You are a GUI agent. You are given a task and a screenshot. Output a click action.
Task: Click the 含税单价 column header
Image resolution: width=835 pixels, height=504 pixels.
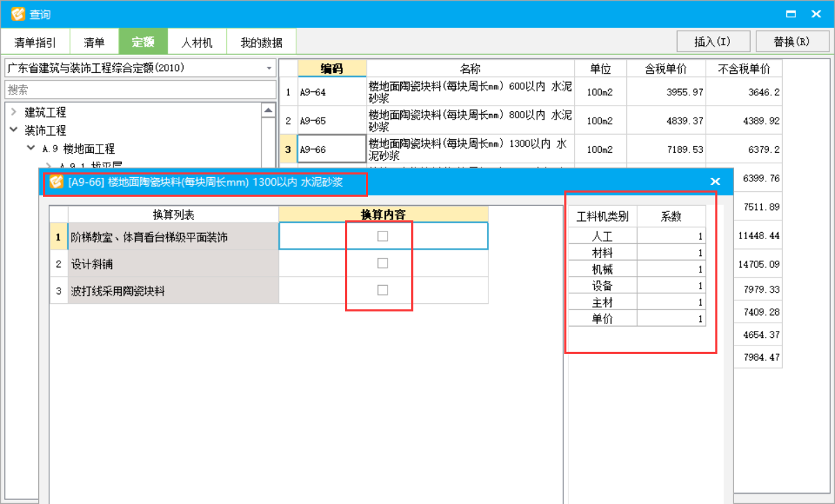(666, 69)
